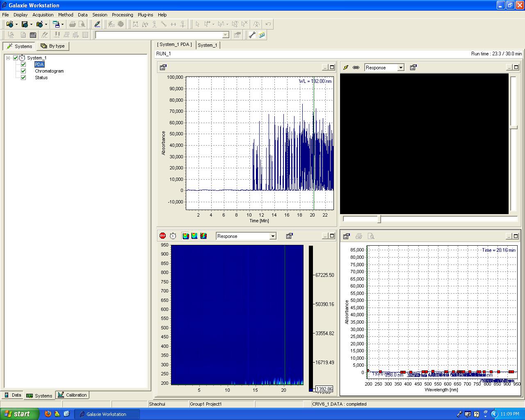The width and height of the screenshot is (525, 420).
Task: Click the red Stop acquisition icon
Action: click(162, 236)
